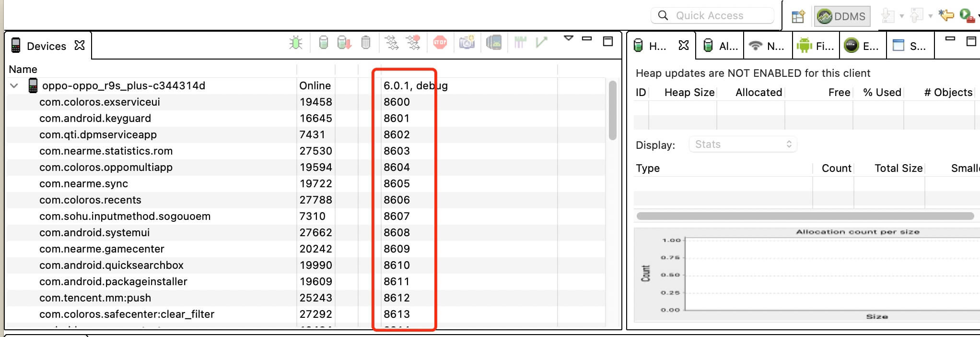Image resolution: width=980 pixels, height=337 pixels.
Task: Click the Devices list vertical scrollbar
Action: coord(612,110)
